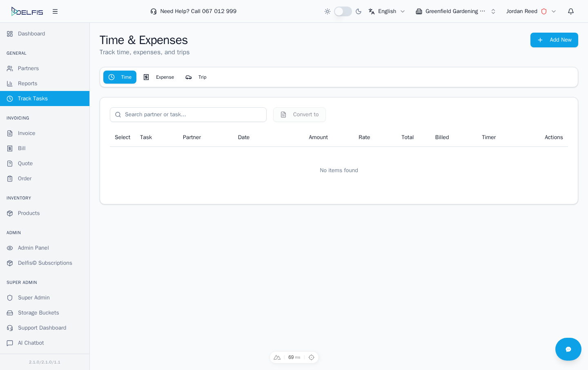Select the Partners section
Screen dimensions: 588x370
point(29,68)
